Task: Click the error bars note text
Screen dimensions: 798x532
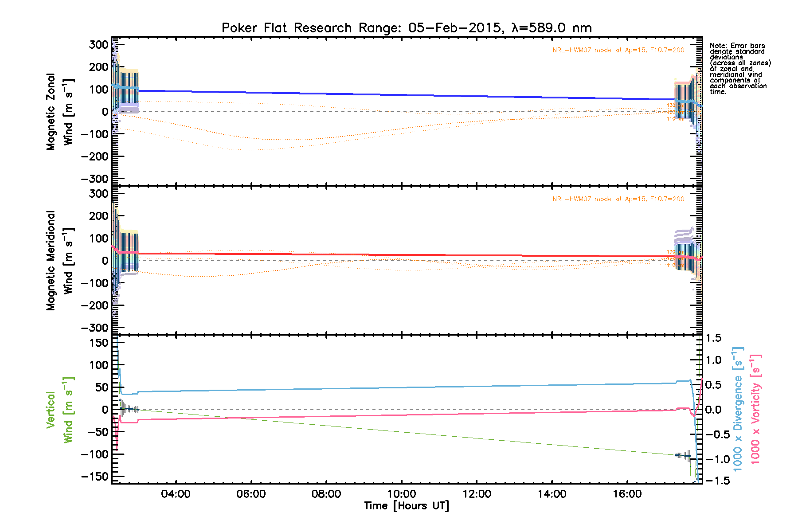Action: click(x=740, y=69)
